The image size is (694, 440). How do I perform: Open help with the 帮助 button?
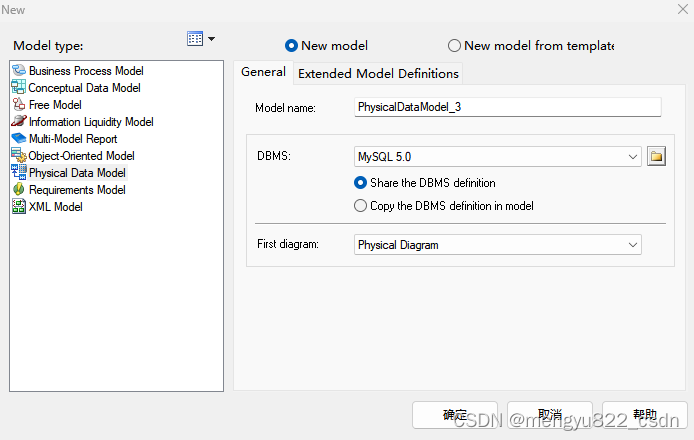pyautogui.click(x=644, y=415)
